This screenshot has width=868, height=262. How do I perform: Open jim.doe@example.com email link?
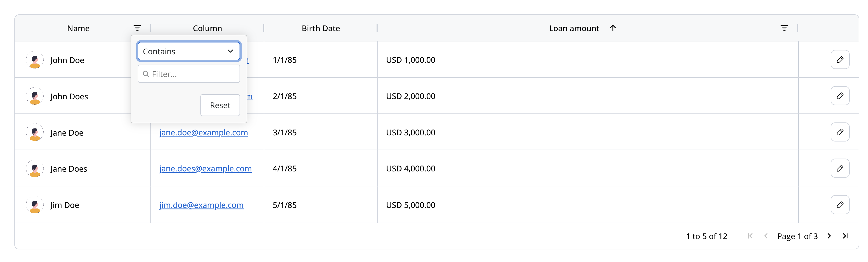point(201,205)
